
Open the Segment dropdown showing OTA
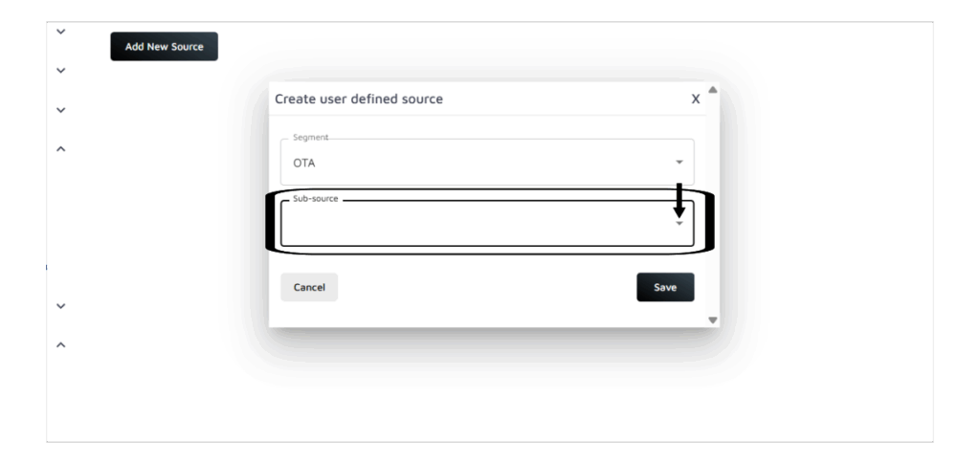(x=479, y=163)
